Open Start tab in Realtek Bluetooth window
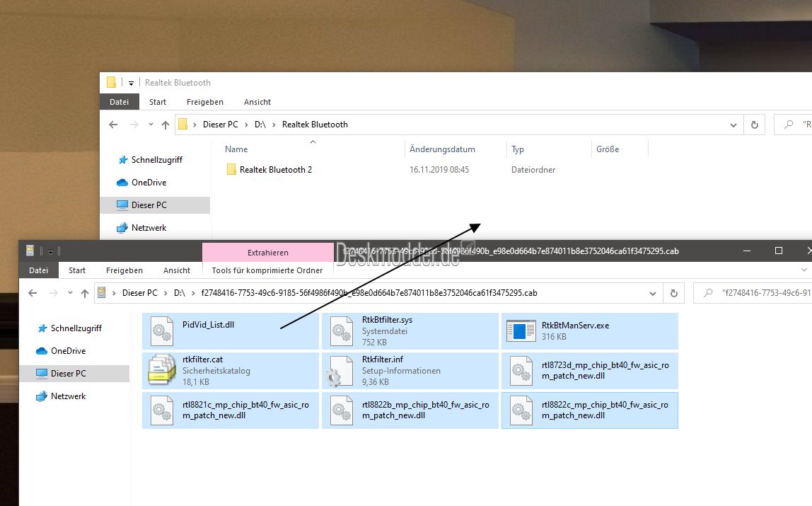812x506 pixels. coord(158,102)
